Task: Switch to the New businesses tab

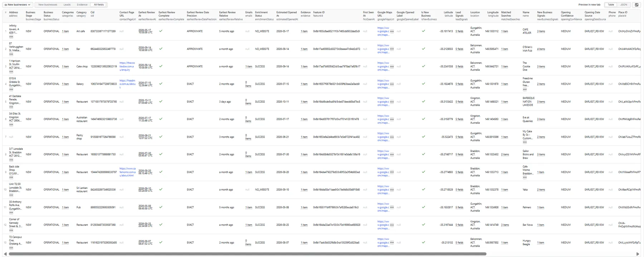Action: 48,5
